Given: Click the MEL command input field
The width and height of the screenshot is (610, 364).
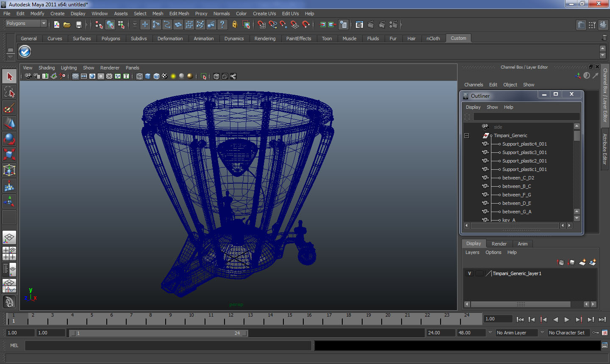Looking at the screenshot, I should pos(168,345).
